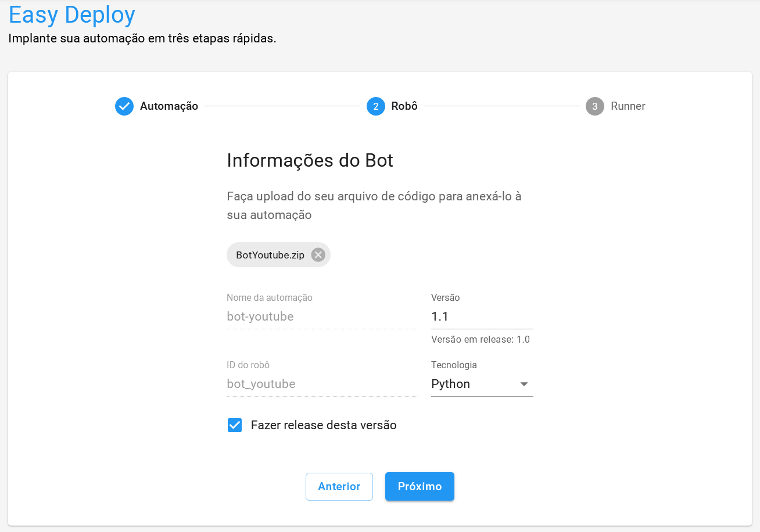
Task: Click the step 3 circle icon
Action: tap(595, 106)
